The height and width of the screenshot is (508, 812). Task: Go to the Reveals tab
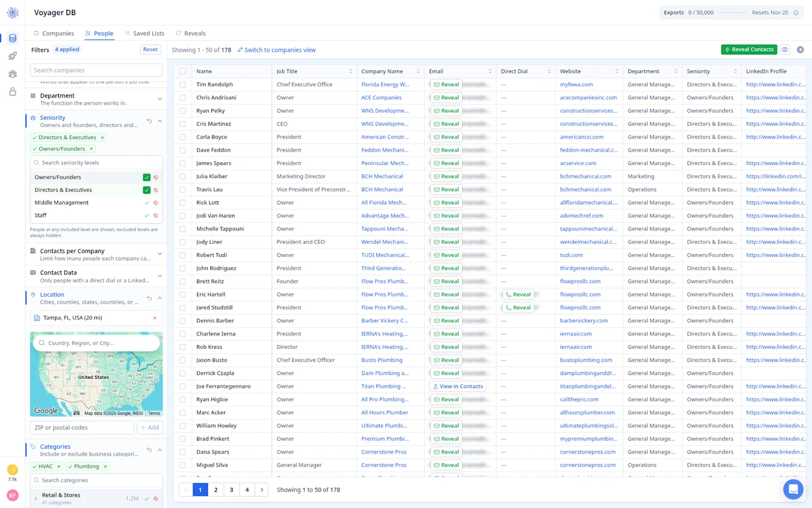[190, 33]
